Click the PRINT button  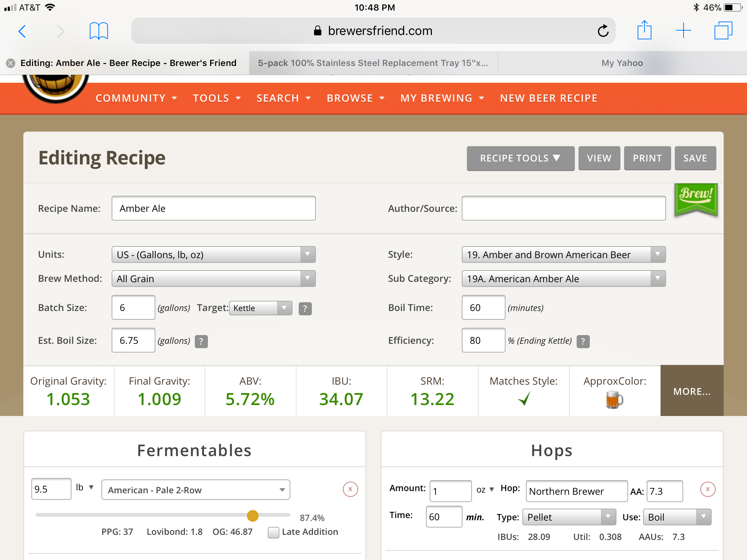[647, 158]
